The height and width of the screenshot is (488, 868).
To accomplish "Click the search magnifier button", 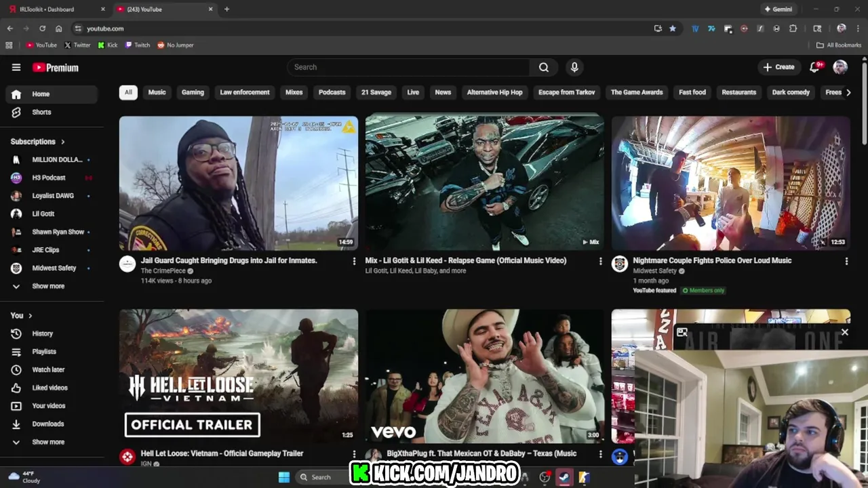I will (x=544, y=67).
